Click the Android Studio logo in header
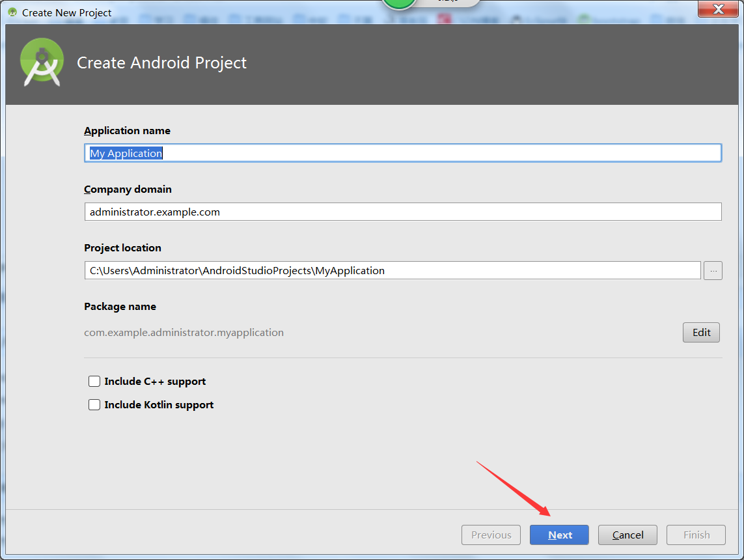 click(42, 63)
